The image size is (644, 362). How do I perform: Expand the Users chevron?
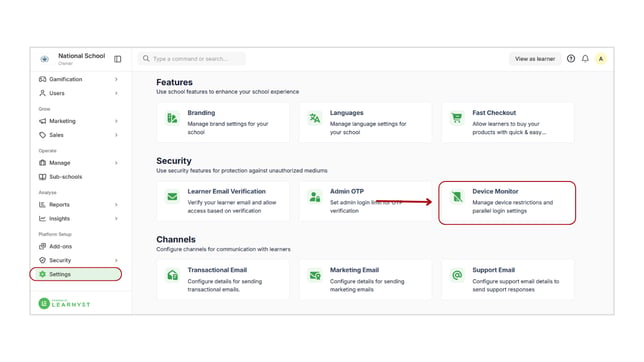116,93
